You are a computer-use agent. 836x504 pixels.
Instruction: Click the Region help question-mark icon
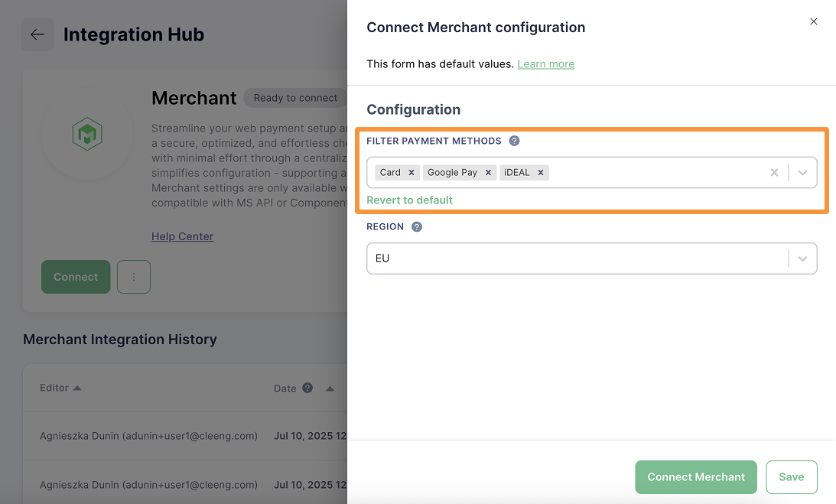[x=416, y=226]
